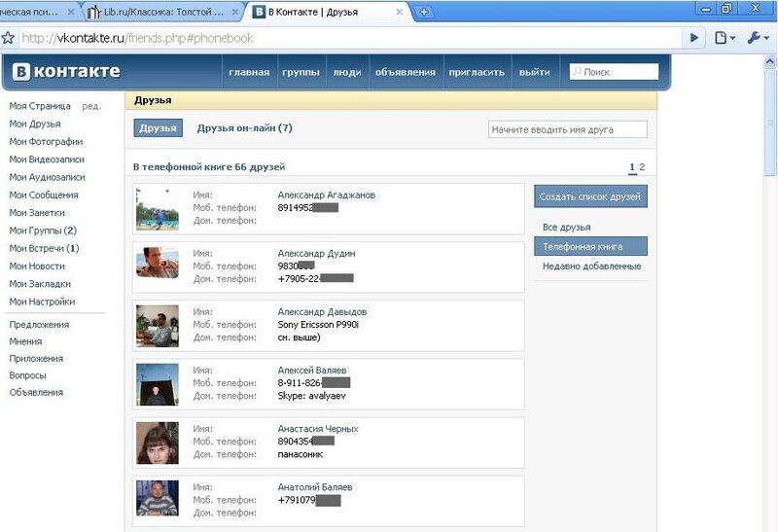Click the name Анатолий Баляев

[315, 487]
